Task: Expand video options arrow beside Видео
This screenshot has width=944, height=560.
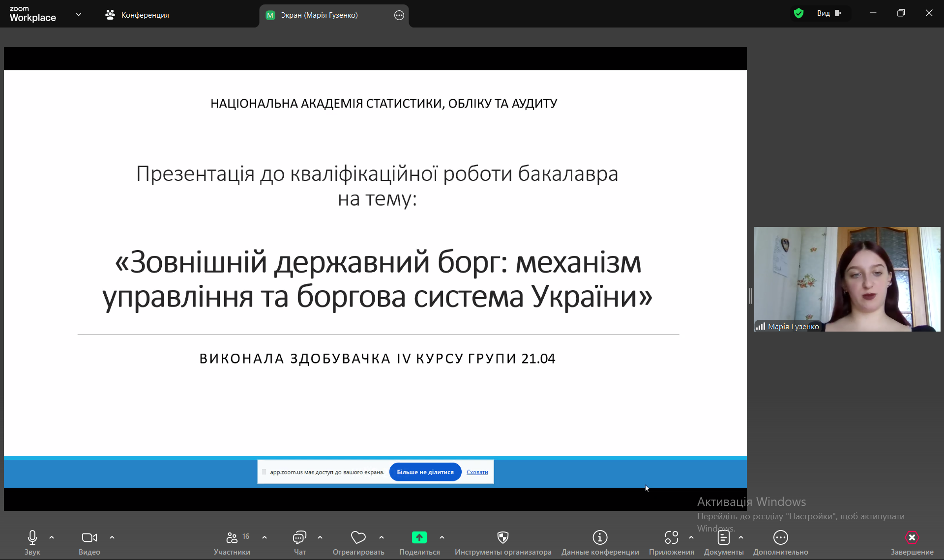Action: click(x=112, y=537)
